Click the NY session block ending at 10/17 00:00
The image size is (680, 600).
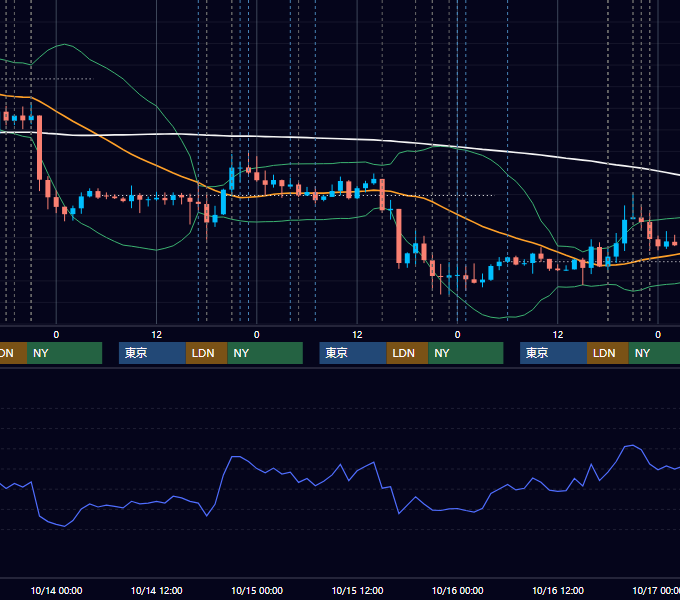(x=654, y=353)
